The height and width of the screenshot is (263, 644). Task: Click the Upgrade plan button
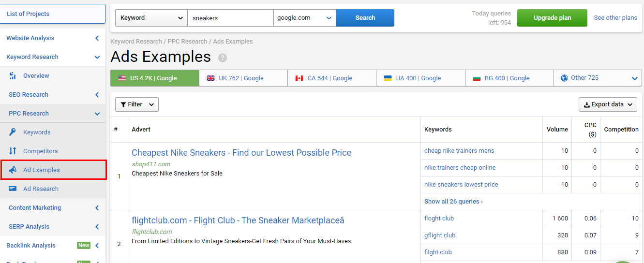(552, 18)
